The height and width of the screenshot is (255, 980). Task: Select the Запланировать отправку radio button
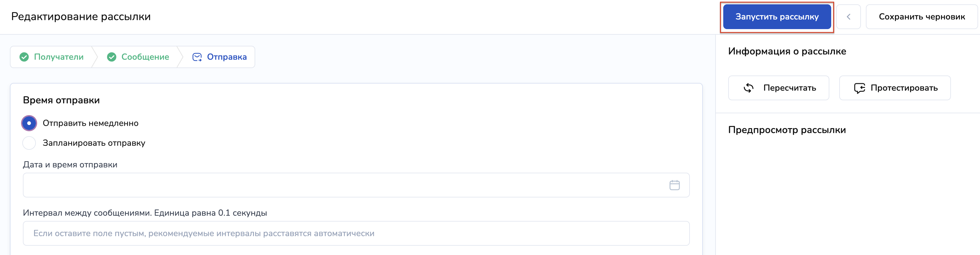click(29, 143)
